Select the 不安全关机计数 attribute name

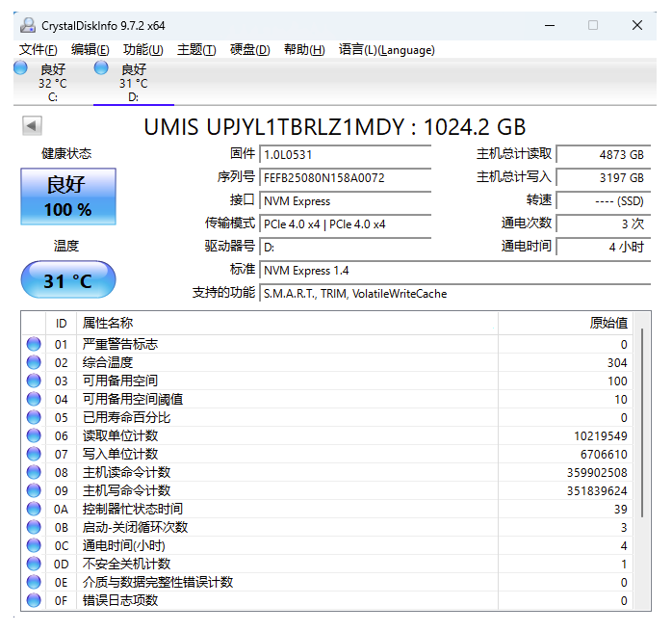pos(126,564)
